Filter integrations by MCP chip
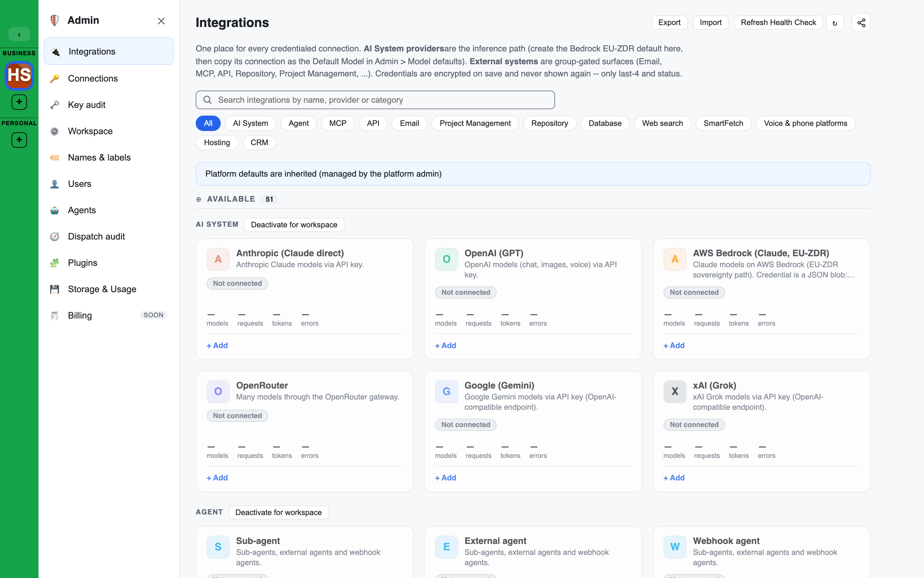Viewport: 924px width, 578px height. [x=338, y=124]
